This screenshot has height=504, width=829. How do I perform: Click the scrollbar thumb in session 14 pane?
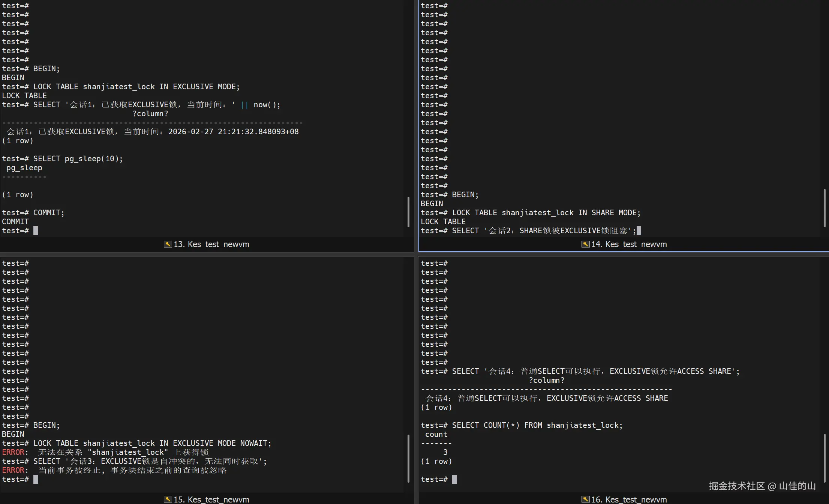[x=825, y=208]
